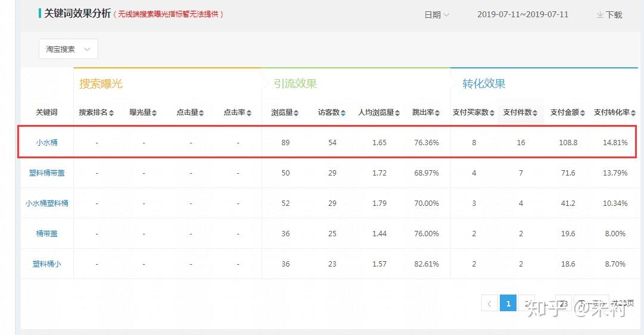The width and height of the screenshot is (644, 335).
Task: Sort by 搜索排名 column arrows
Action: pos(111,113)
